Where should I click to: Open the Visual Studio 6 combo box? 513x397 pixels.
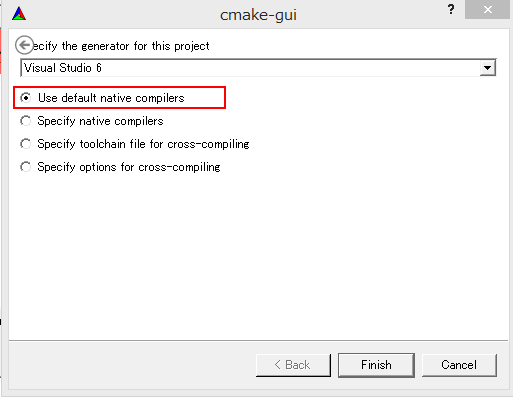(x=258, y=68)
